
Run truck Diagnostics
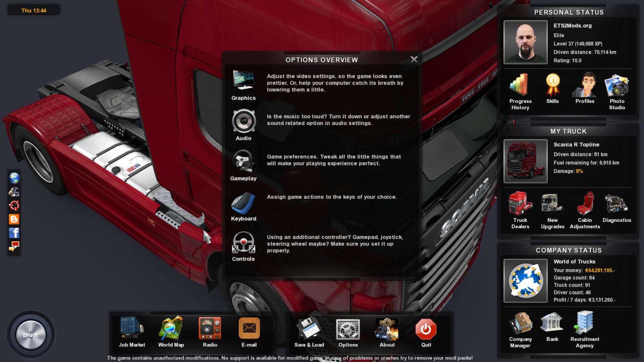pos(616,203)
